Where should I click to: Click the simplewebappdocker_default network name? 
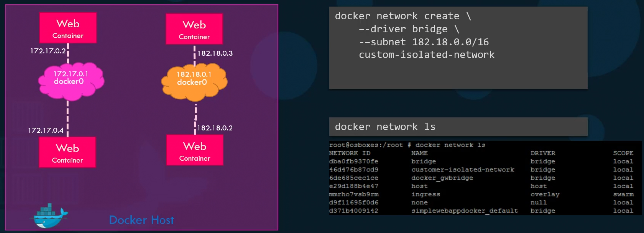coord(465,211)
